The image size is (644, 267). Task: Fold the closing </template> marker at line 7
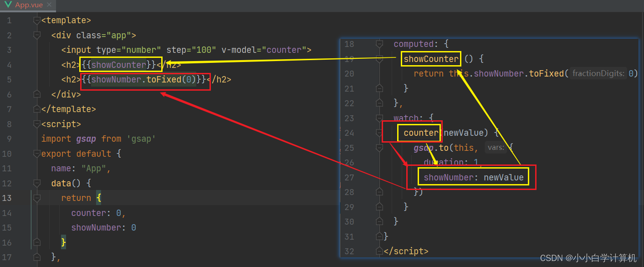(x=37, y=109)
